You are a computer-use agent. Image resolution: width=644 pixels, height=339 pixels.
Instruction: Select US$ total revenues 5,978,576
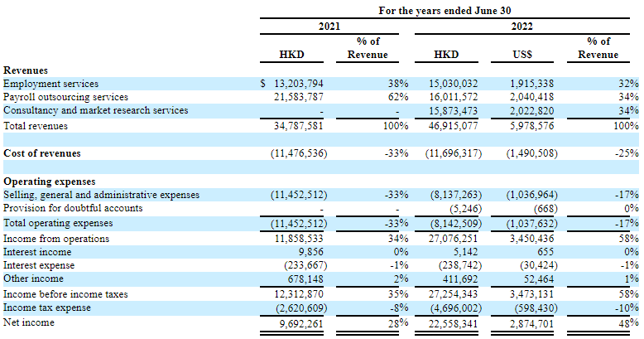point(532,126)
